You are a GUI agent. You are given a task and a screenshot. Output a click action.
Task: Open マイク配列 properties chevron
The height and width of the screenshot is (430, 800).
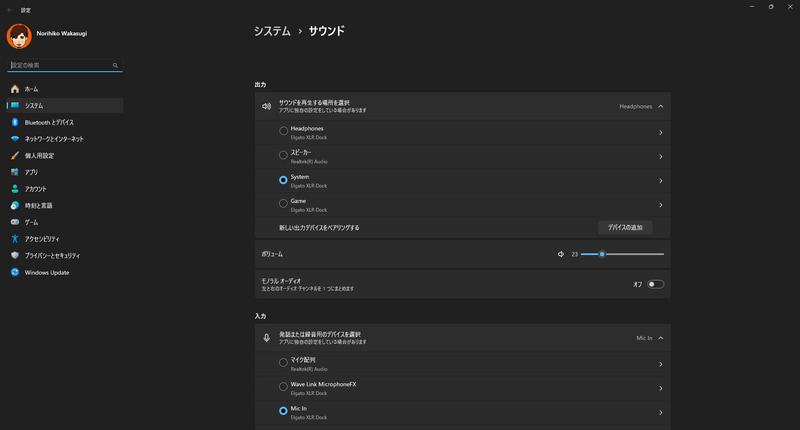(x=661, y=364)
